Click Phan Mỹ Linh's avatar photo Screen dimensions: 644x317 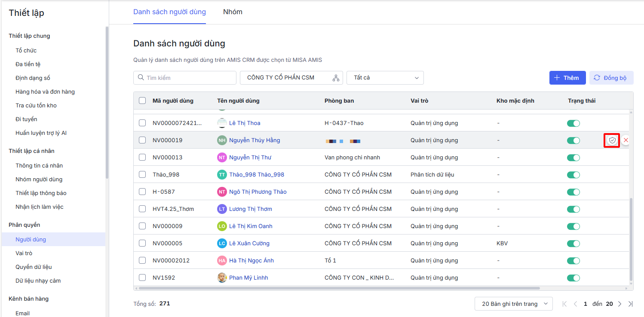pos(222,277)
